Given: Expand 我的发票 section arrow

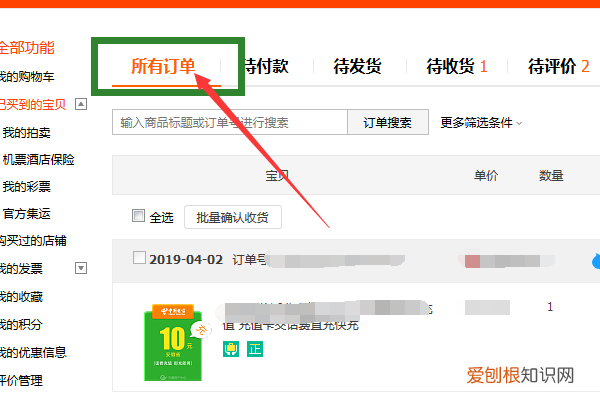Looking at the screenshot, I should pos(81,268).
